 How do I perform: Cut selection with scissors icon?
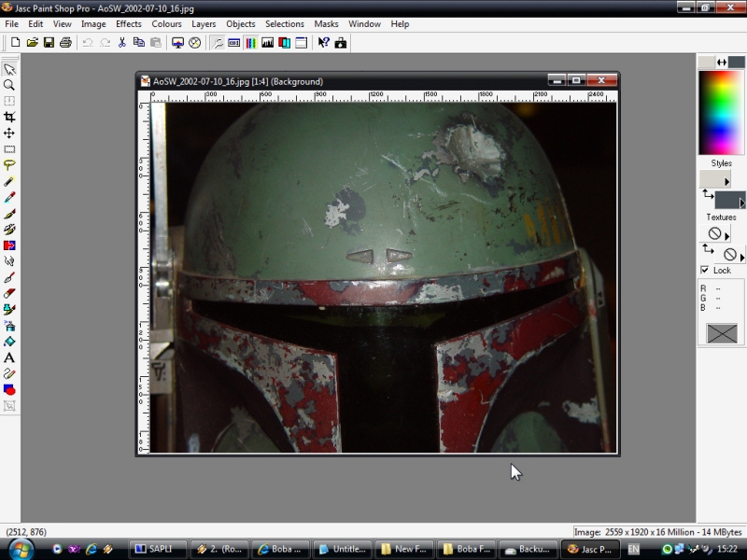pyautogui.click(x=122, y=43)
